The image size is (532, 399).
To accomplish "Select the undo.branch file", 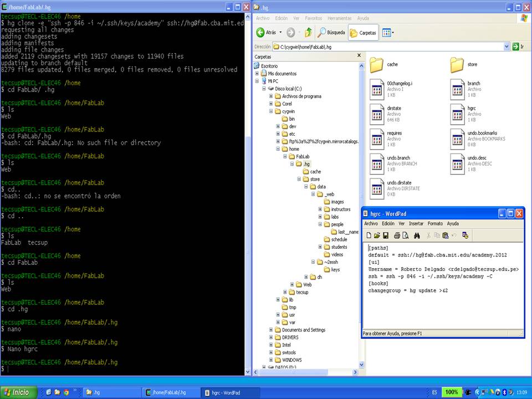I will [393, 163].
